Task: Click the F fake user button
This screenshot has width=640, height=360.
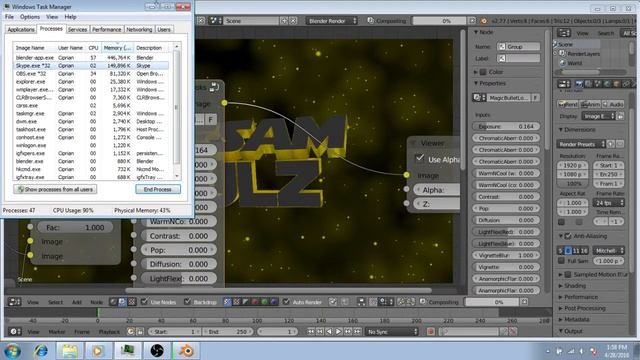Action: click(535, 98)
